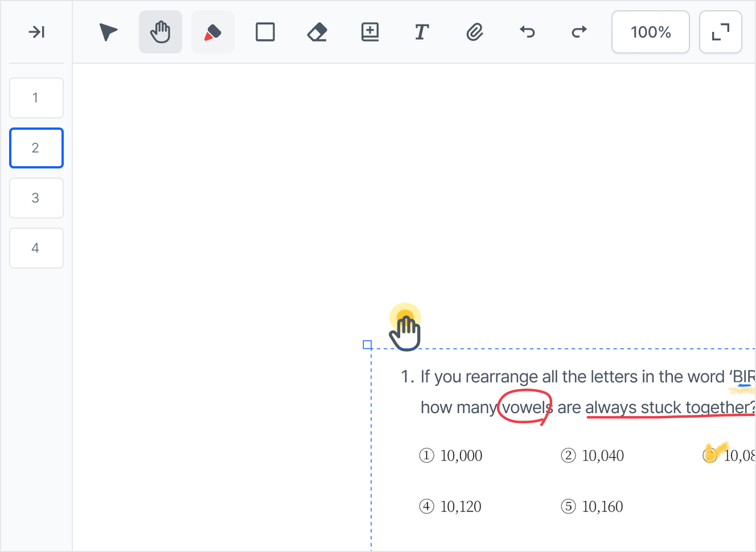Click the question text 'If you rearrange all the letters'
This screenshot has width=756, height=552.
tap(529, 377)
